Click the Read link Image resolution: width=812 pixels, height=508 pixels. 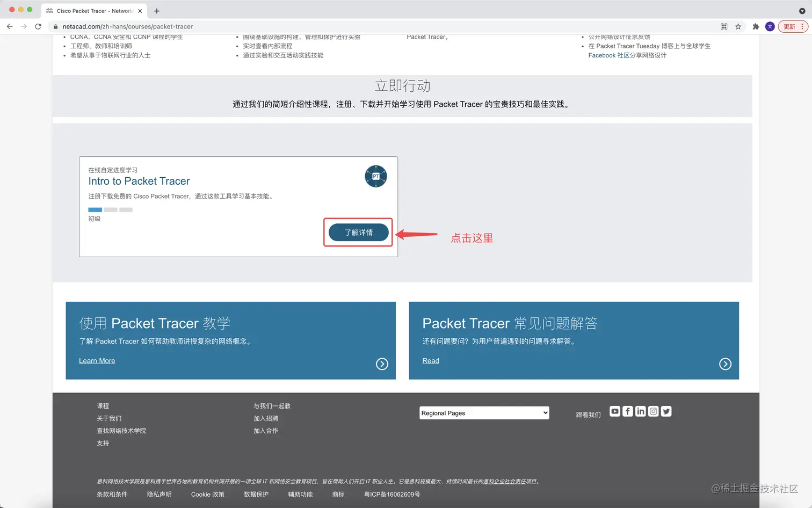tap(431, 361)
